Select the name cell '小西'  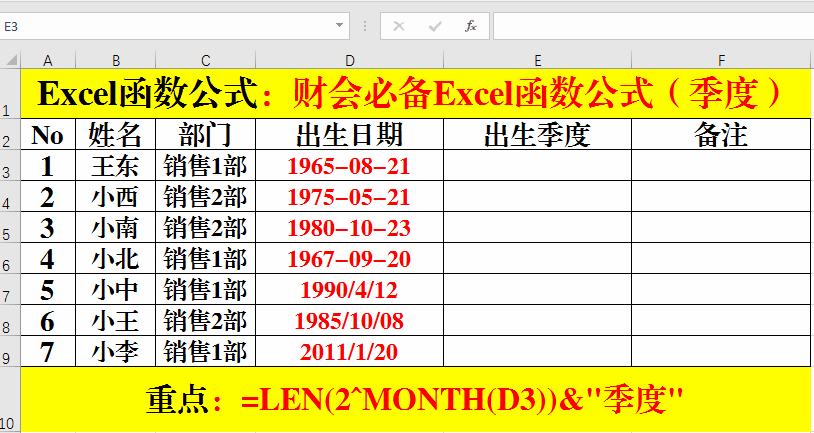pos(116,197)
